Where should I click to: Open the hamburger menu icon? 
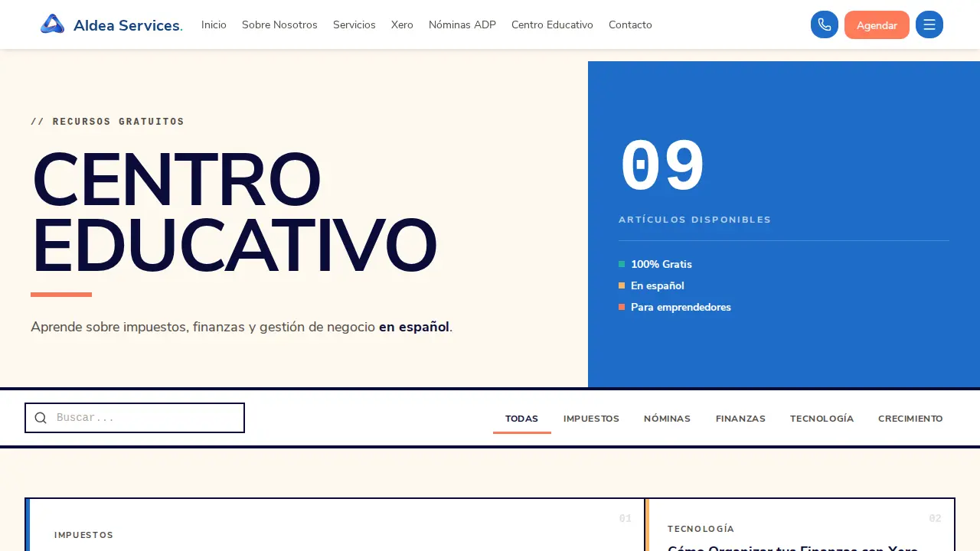pos(929,24)
